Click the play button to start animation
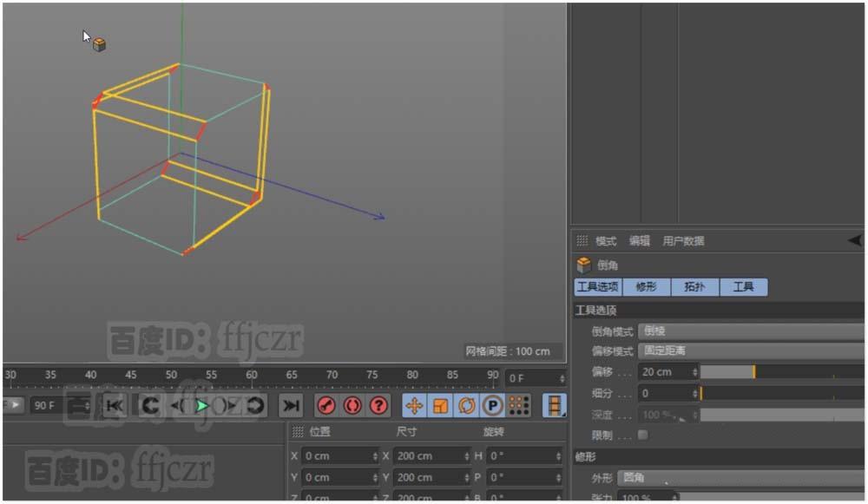The height and width of the screenshot is (504, 868). click(x=201, y=405)
